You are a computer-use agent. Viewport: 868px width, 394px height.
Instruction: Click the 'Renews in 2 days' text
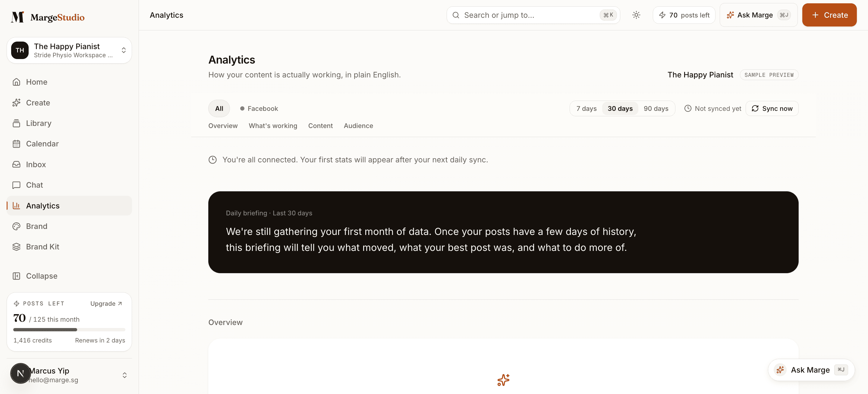[100, 340]
